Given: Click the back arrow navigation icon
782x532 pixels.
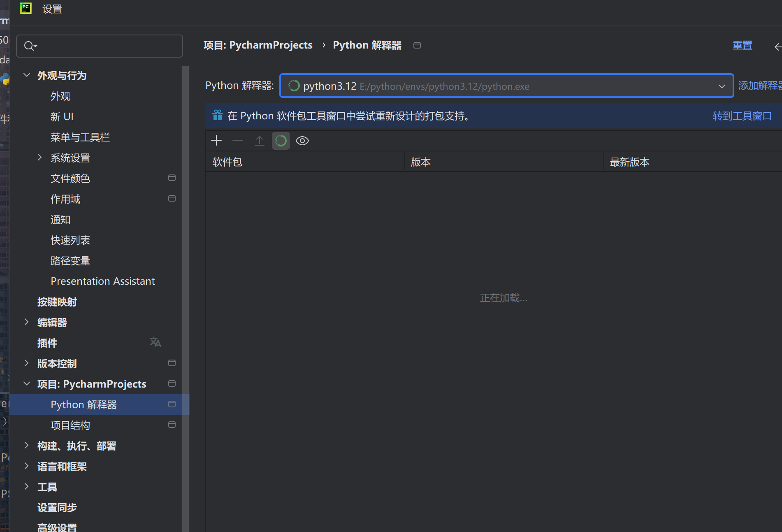Looking at the screenshot, I should [x=777, y=46].
